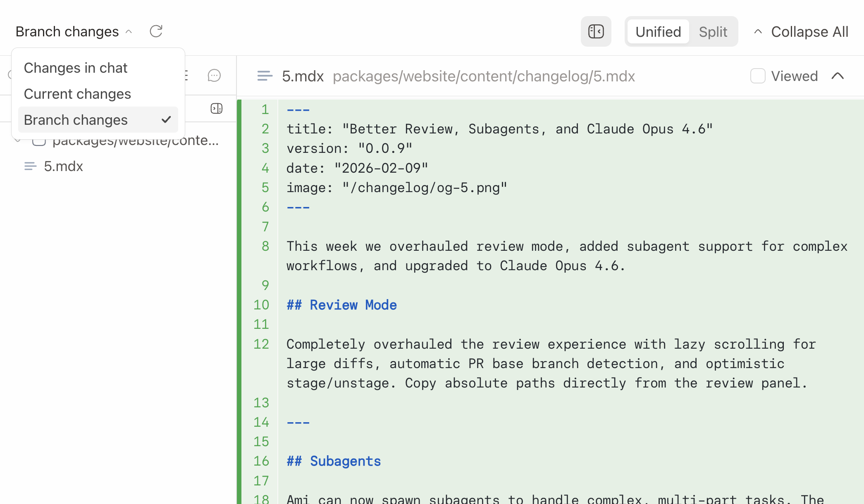Switch diff view to Unified
The height and width of the screenshot is (504, 864).
[x=658, y=32]
